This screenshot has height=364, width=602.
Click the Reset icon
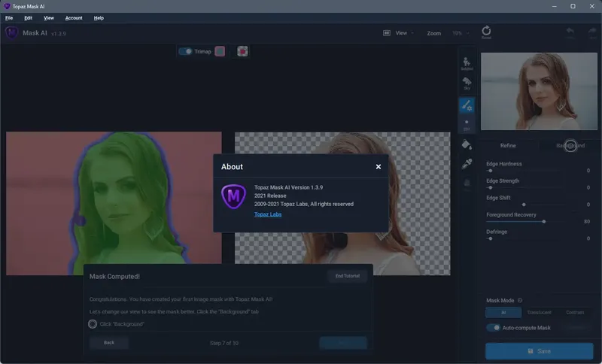486,32
